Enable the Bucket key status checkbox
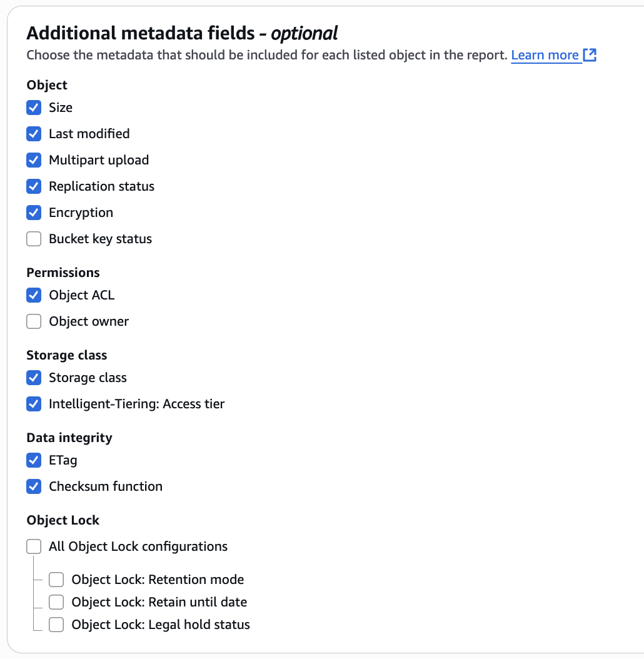Viewport: 644px width, 659px height. tap(34, 239)
